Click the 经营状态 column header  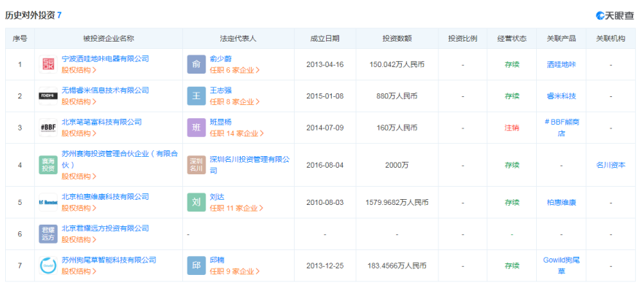[x=512, y=39]
